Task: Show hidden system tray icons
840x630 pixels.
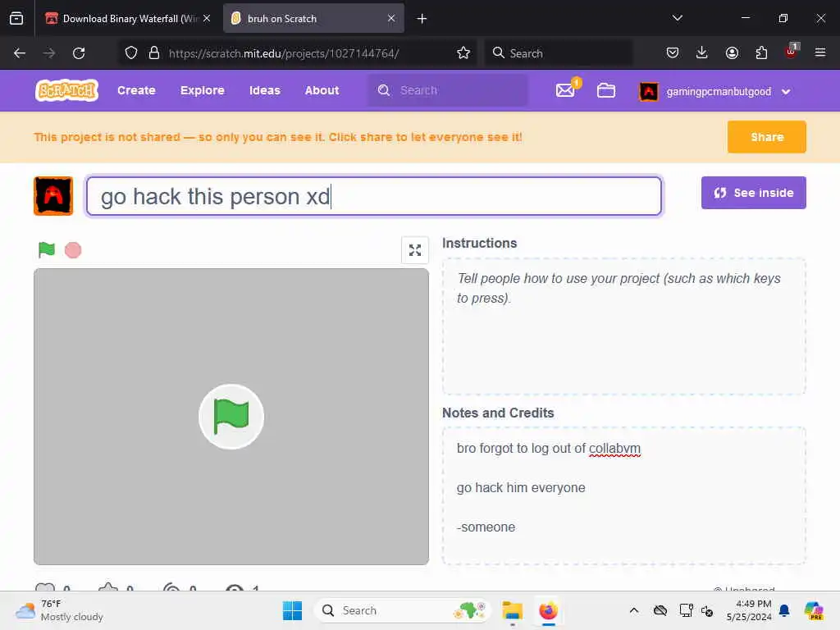Action: (634, 610)
